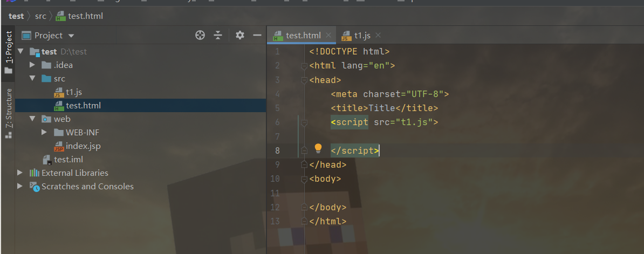Fold the script block at line 6
The width and height of the screenshot is (644, 254).
point(304,122)
